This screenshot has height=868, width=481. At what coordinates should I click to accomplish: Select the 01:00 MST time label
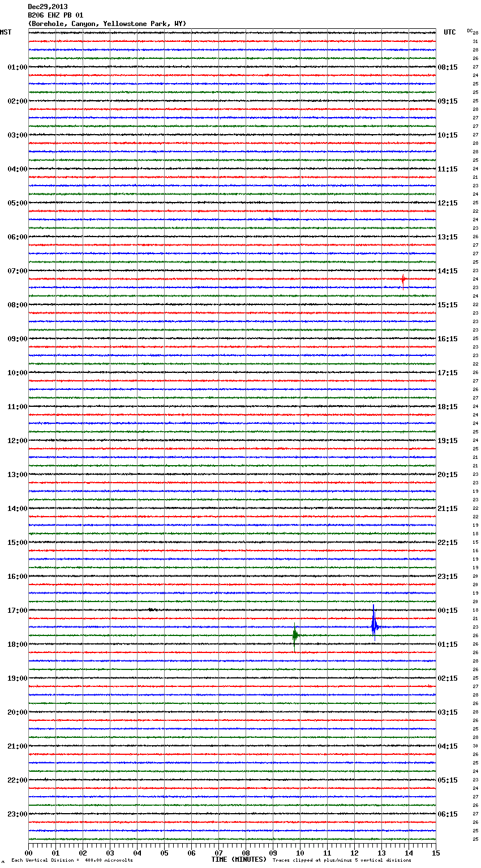[x=17, y=67]
